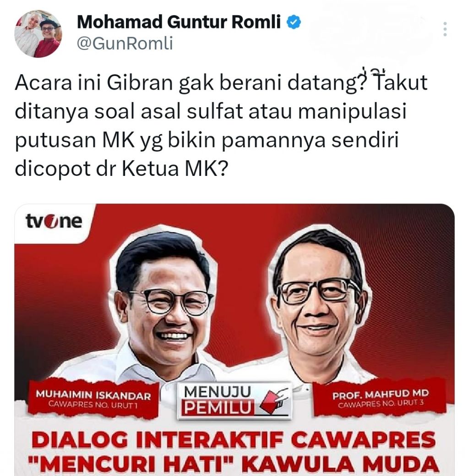Open the @GunRomli handle

click(125, 43)
